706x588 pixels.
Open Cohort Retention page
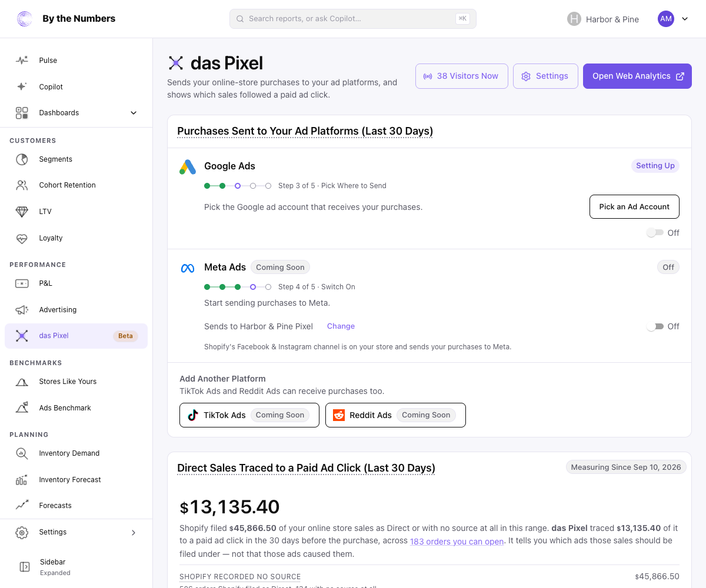tap(76, 185)
